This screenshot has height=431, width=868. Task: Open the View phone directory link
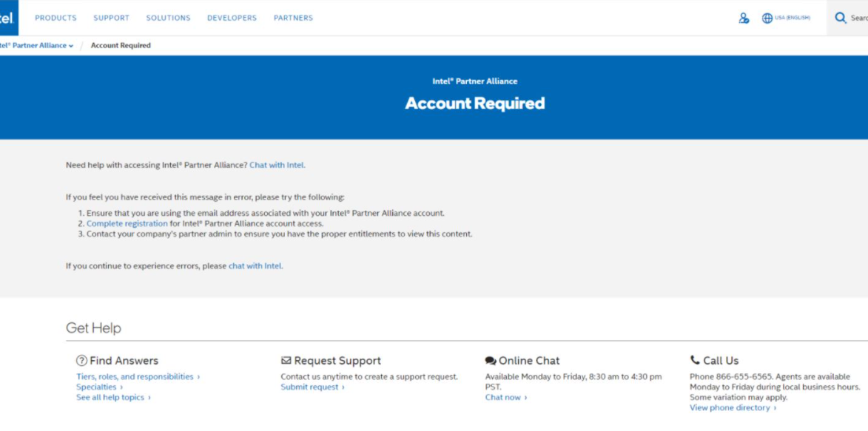(x=732, y=408)
